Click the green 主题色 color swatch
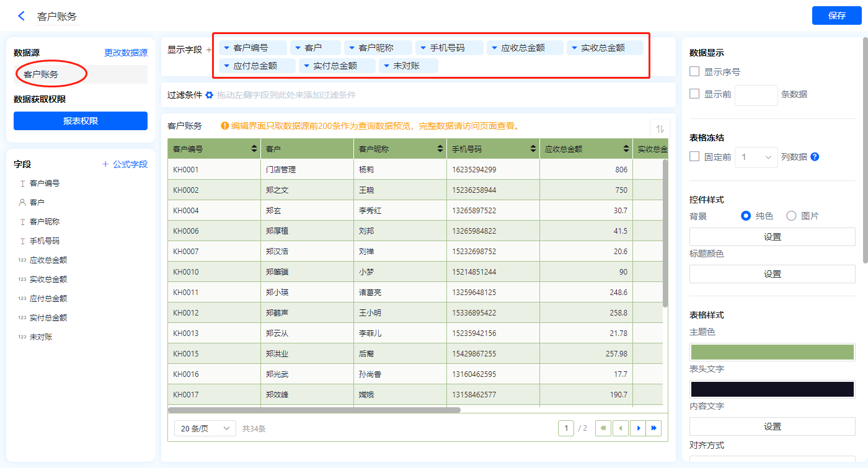The height and width of the screenshot is (468, 868). [x=772, y=351]
